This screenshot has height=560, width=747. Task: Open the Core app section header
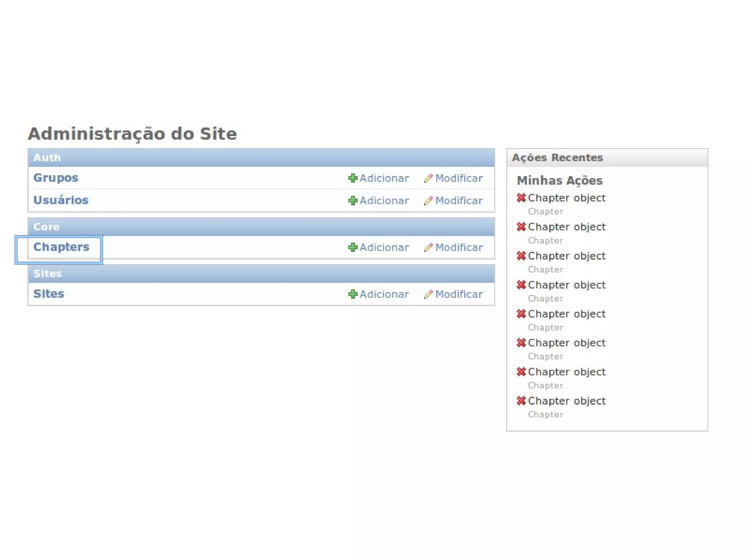click(46, 227)
